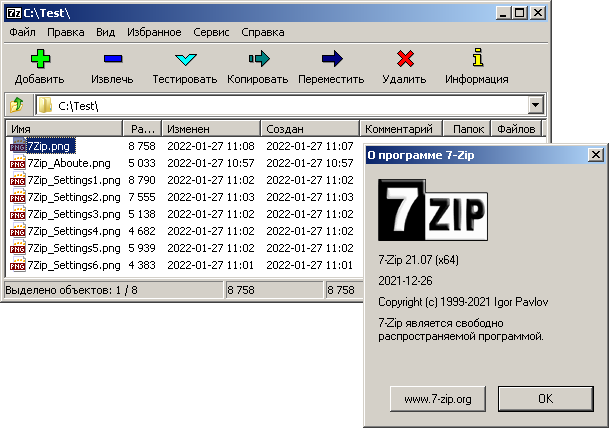609x428 pixels.
Task: Open the Избранное menu
Action: click(154, 32)
